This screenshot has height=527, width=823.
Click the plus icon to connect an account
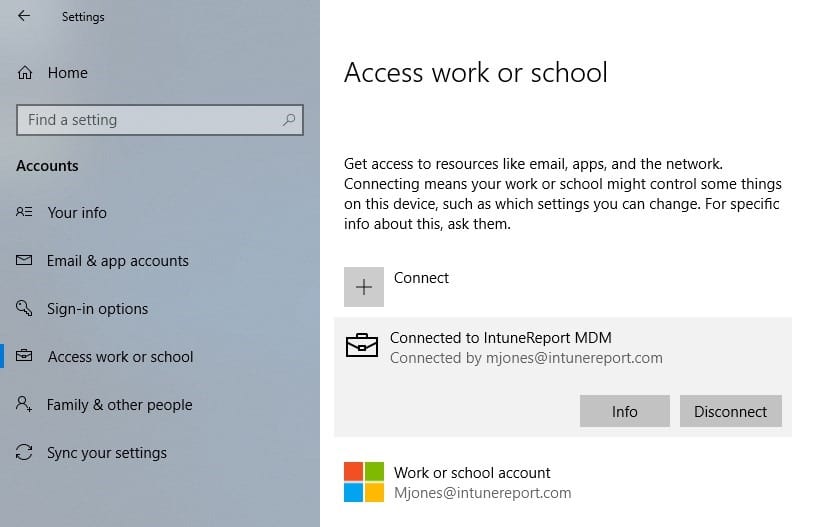tap(364, 287)
